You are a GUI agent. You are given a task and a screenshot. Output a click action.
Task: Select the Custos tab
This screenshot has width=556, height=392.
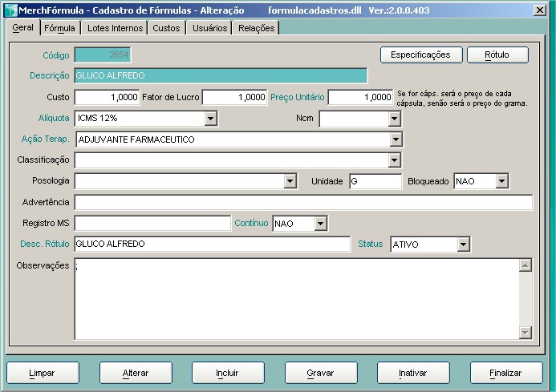(166, 28)
